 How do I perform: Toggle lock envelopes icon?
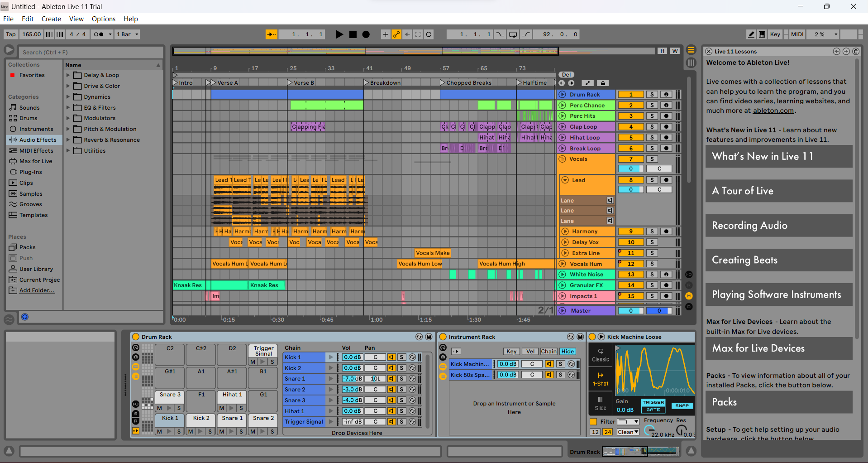point(602,83)
